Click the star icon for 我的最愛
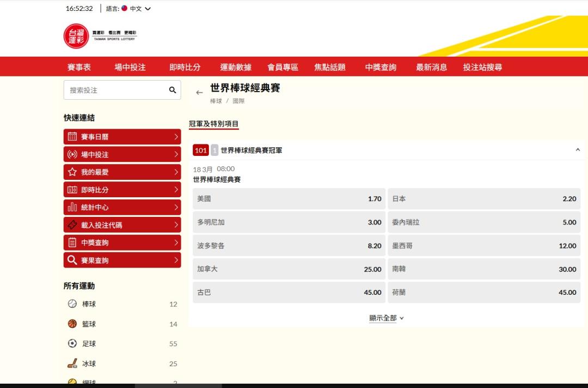The image size is (588, 388). coord(72,172)
